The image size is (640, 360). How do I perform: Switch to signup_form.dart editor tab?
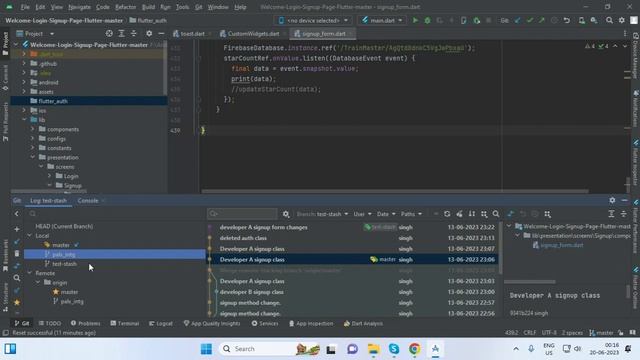point(323,34)
